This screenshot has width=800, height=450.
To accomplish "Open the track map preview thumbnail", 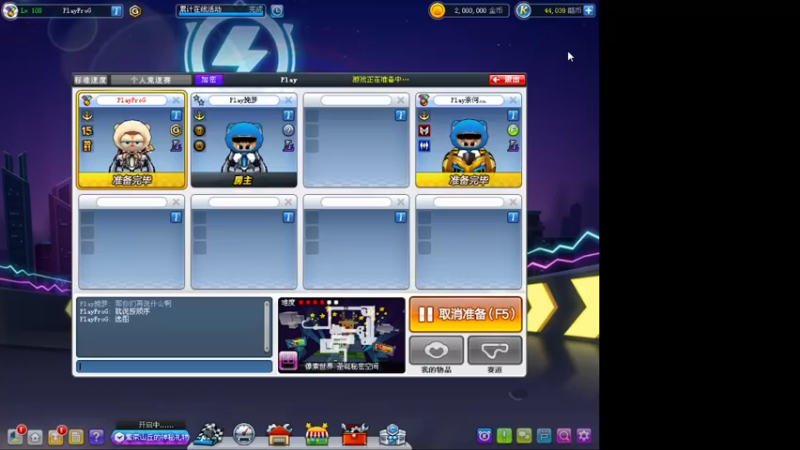I will [x=341, y=335].
